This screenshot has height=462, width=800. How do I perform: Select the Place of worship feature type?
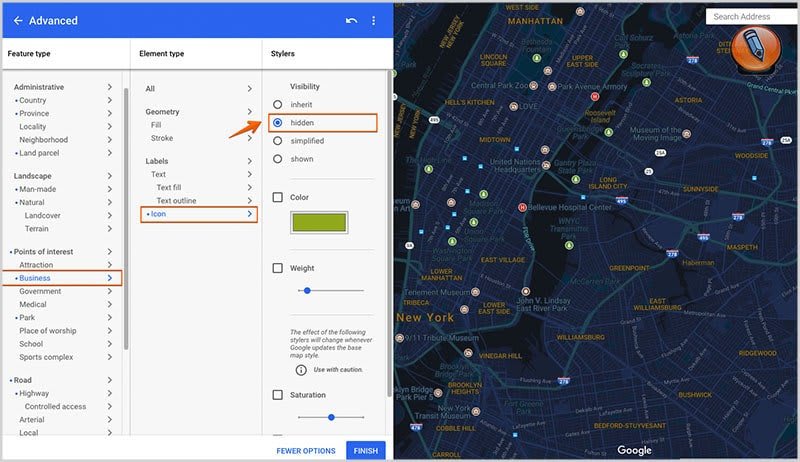point(48,331)
